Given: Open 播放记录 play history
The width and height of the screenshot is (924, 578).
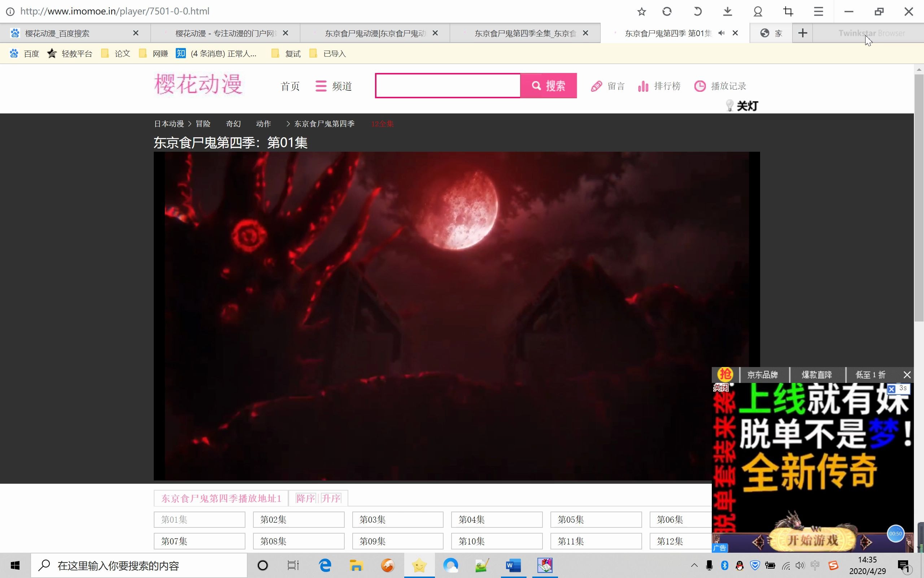Looking at the screenshot, I should click(720, 86).
